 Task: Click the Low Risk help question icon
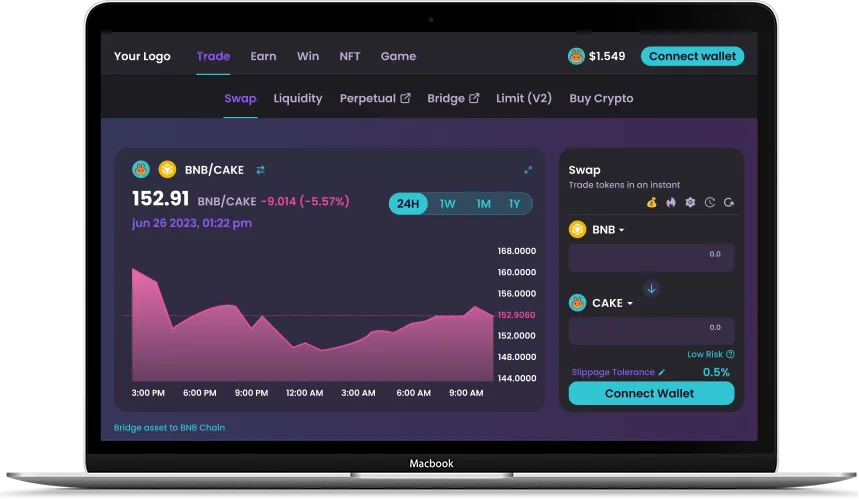[730, 354]
